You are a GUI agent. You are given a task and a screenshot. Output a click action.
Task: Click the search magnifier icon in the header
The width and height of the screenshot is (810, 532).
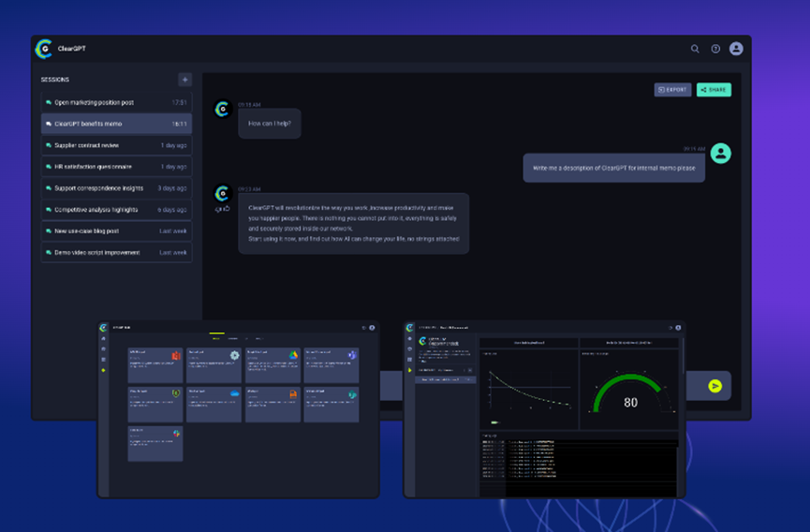coord(695,49)
